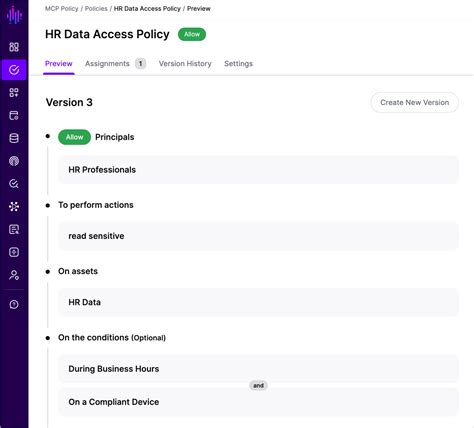Viewport: 474px width, 428px height.
Task: Switch to the Version History tab
Action: tap(185, 64)
